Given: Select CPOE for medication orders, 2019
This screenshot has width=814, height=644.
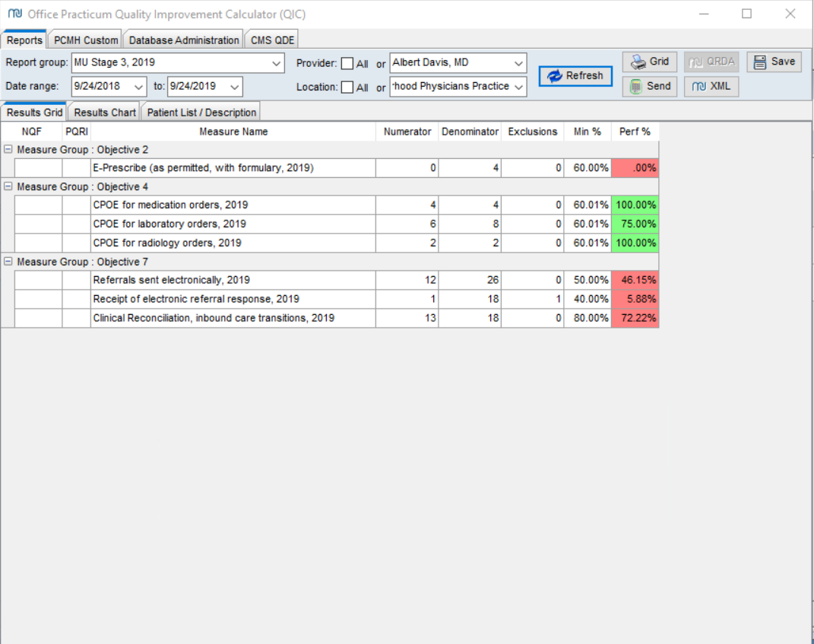Looking at the screenshot, I should (x=337, y=205).
